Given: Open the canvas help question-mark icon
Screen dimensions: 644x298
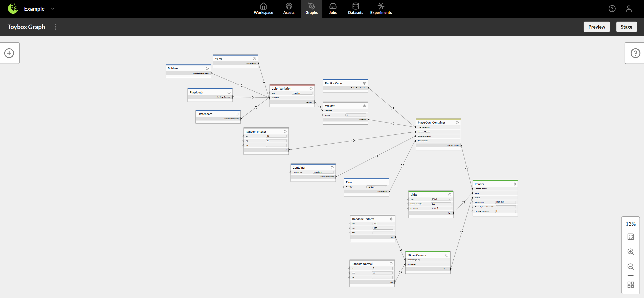Looking at the screenshot, I should pos(635,53).
